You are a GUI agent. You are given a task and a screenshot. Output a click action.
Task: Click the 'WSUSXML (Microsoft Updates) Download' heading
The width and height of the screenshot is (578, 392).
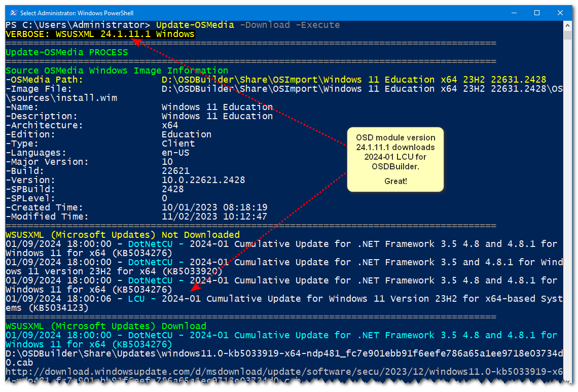click(x=106, y=326)
